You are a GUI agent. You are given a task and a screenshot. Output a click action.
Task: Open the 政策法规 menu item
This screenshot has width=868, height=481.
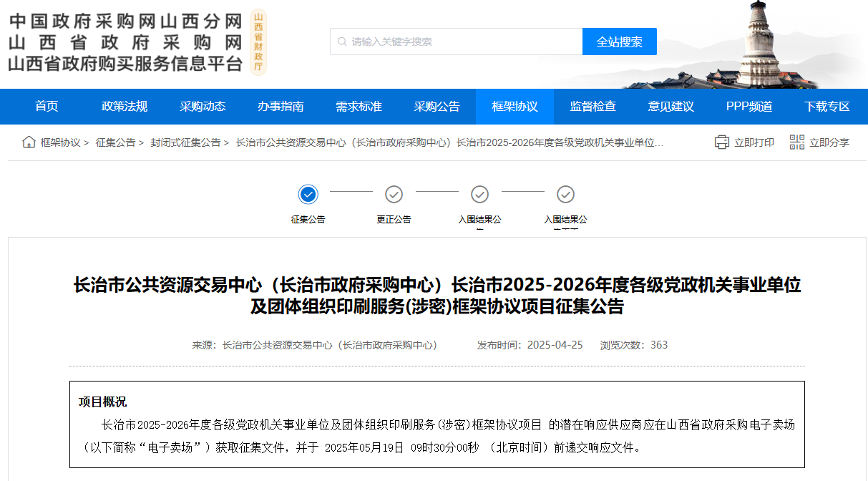coord(125,107)
